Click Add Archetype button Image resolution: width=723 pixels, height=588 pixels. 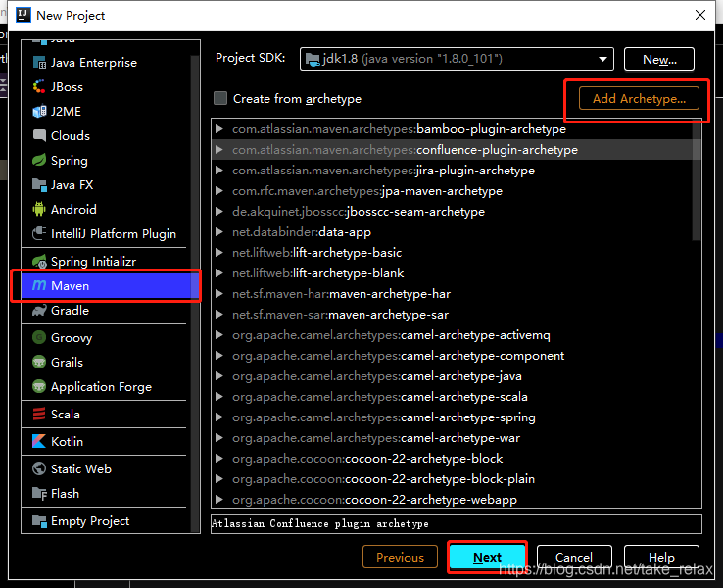(x=639, y=98)
